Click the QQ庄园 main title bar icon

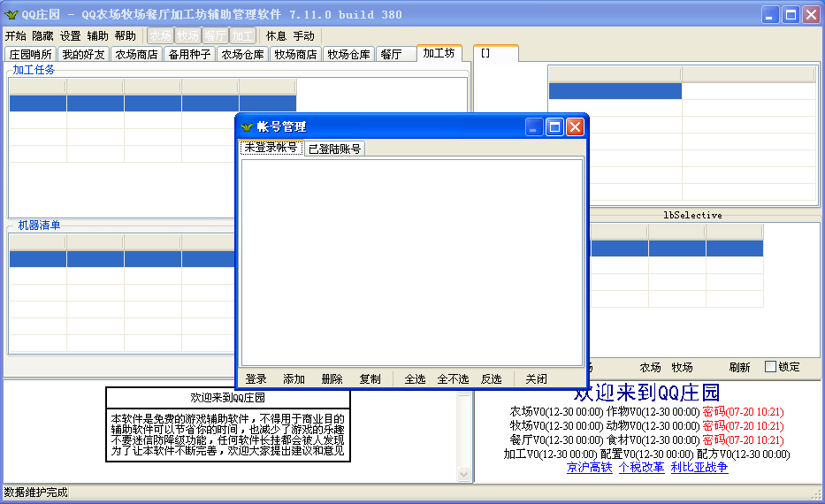click(x=11, y=14)
